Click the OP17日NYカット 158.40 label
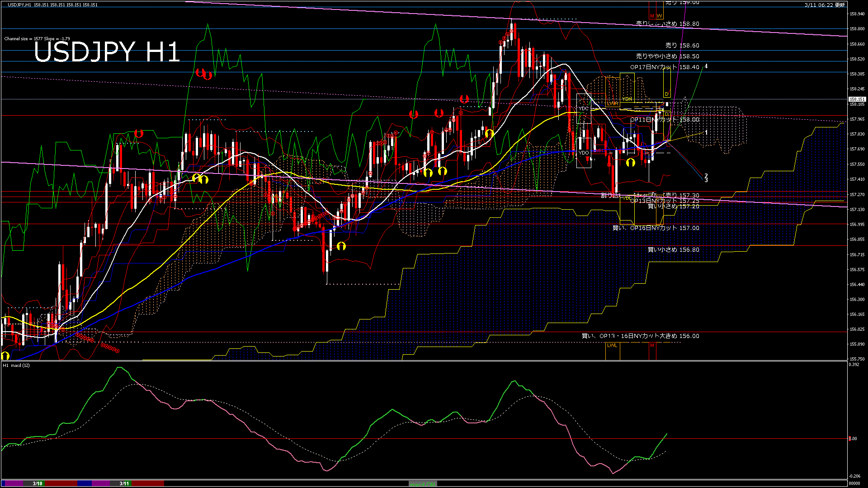The image size is (868, 488). [665, 67]
